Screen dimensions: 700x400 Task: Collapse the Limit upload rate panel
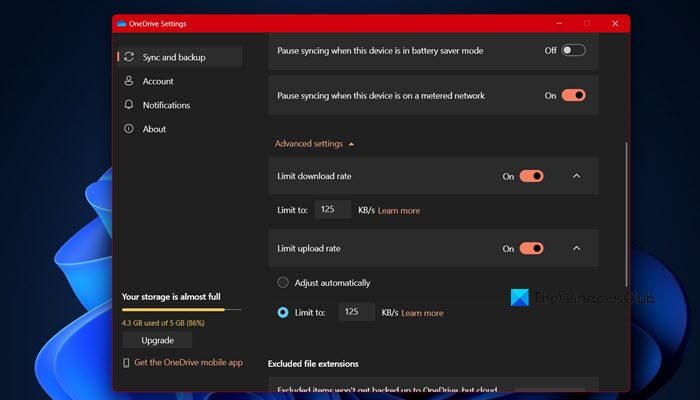576,248
